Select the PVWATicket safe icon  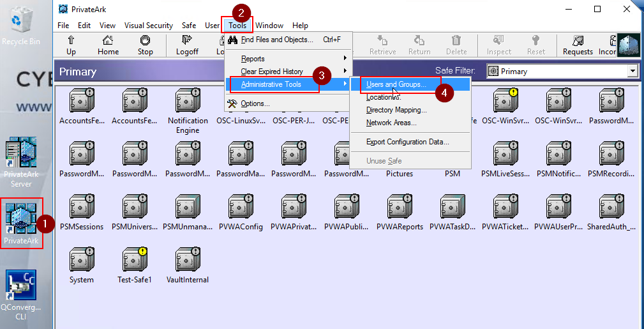point(505,207)
